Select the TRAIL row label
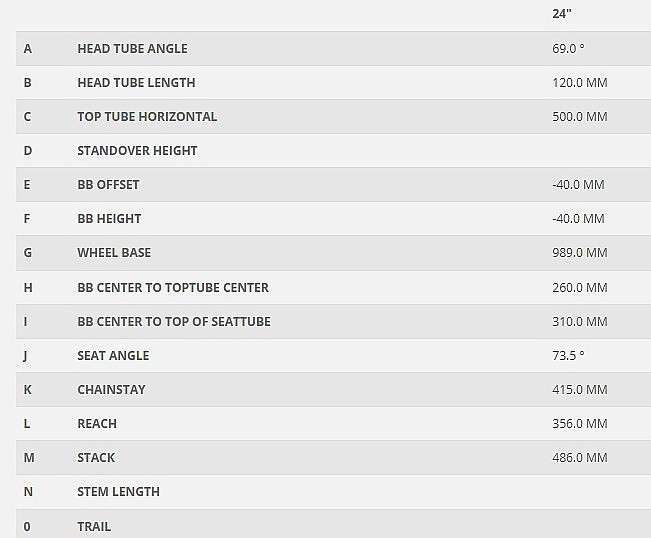The image size is (651, 538). [x=94, y=526]
